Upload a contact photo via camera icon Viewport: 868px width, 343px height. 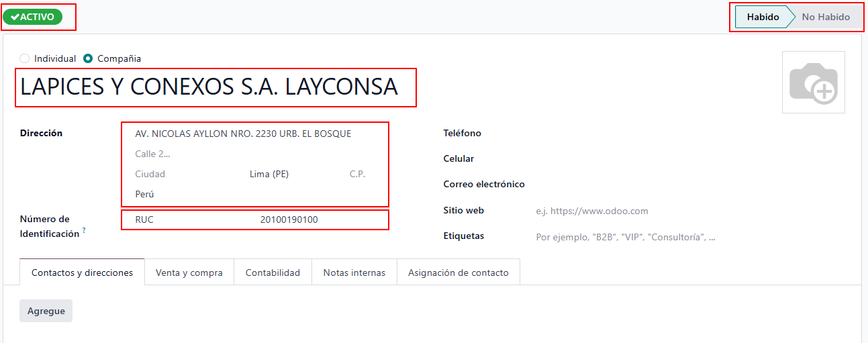point(813,82)
